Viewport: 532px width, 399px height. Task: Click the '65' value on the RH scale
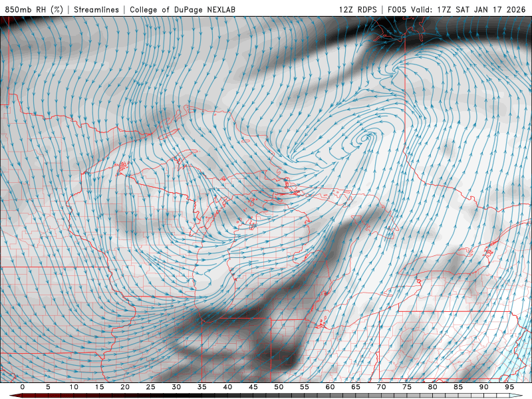pyautogui.click(x=356, y=387)
